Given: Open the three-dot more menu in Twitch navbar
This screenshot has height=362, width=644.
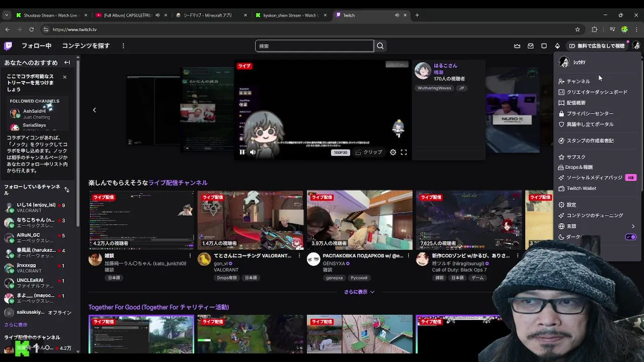Looking at the screenshot, I should pos(123,46).
